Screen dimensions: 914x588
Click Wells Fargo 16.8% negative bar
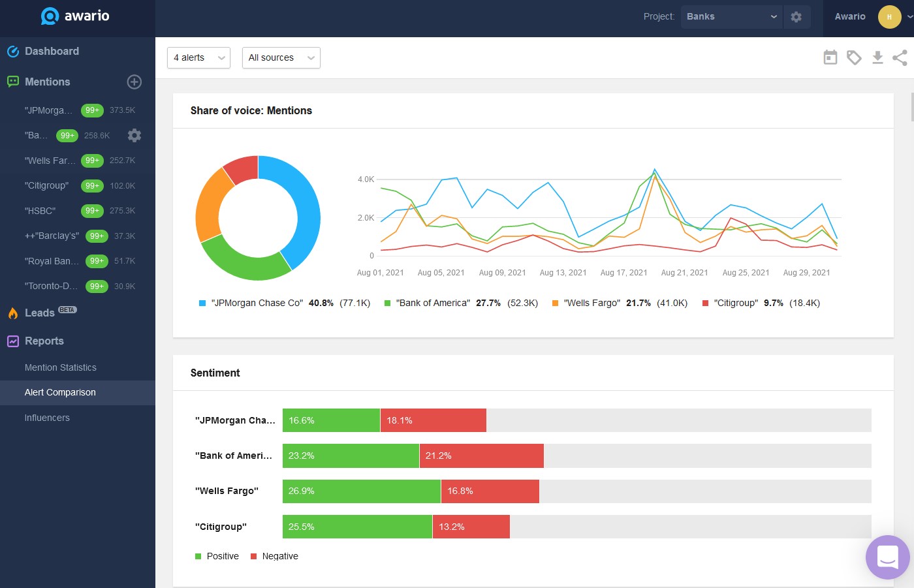tap(490, 491)
